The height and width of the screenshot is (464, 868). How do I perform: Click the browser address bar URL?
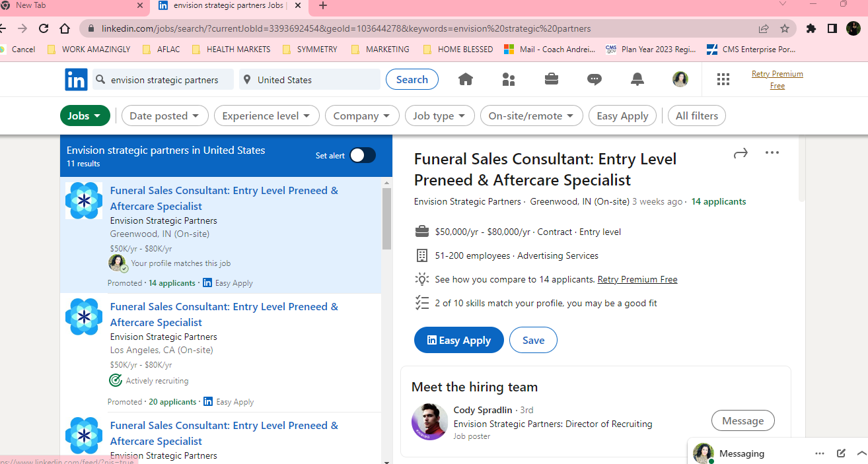[x=346, y=28]
